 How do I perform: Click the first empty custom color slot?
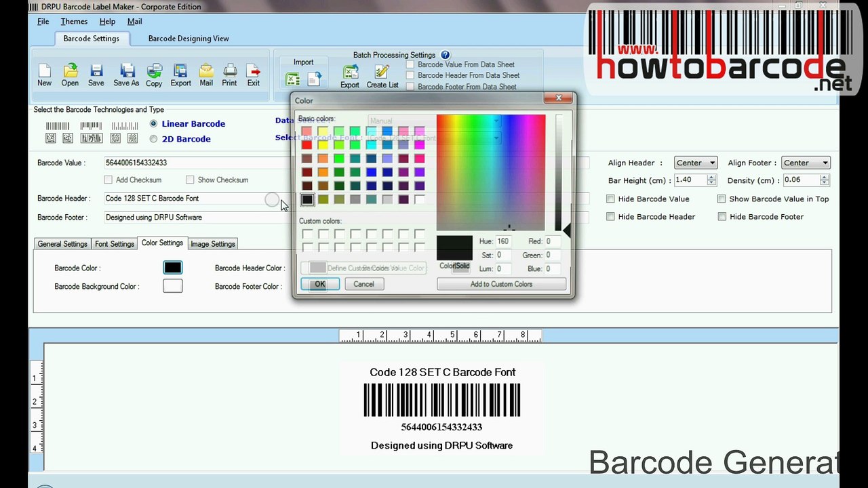307,234
